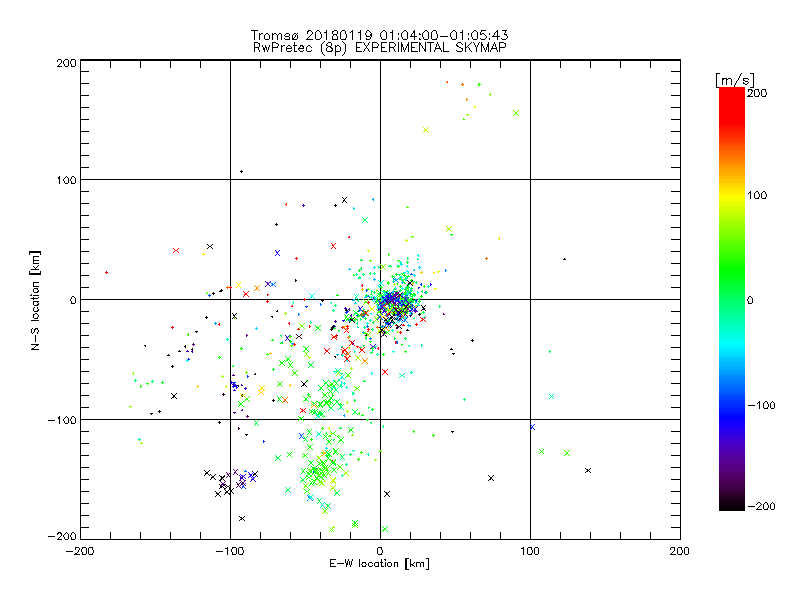
Task: Click the x-axis tick label '-100'
Action: [230, 551]
